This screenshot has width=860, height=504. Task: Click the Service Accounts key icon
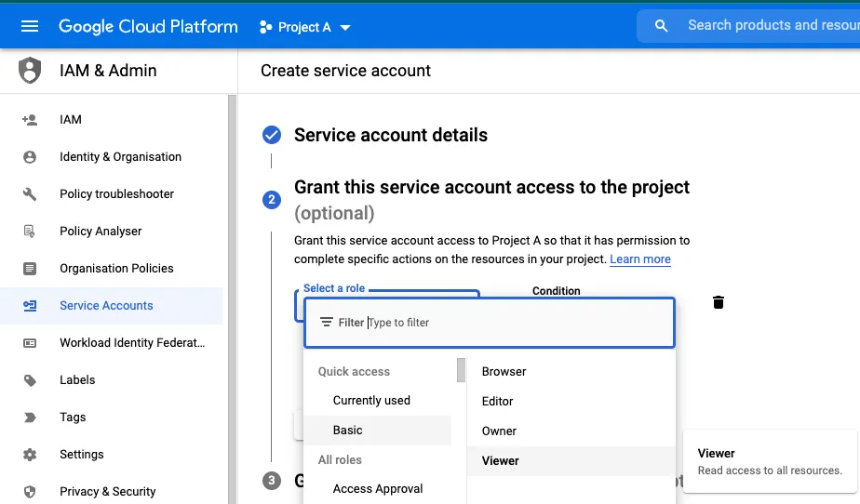30,306
